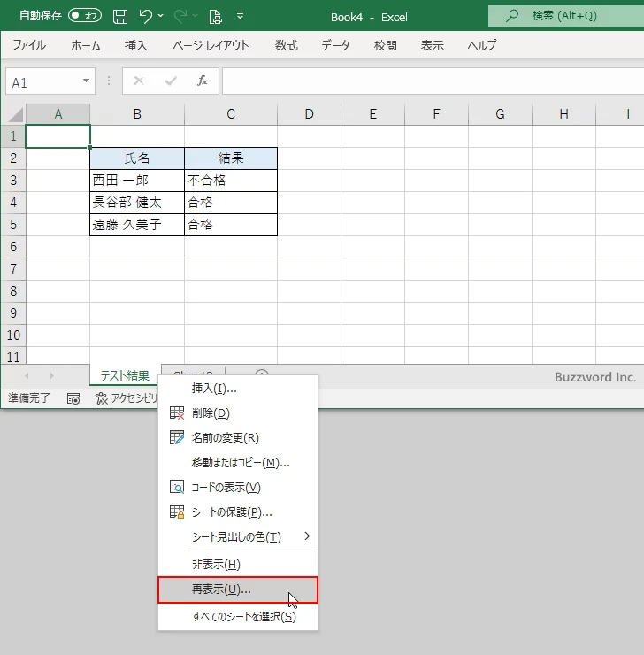
Task: Toggle the AutoSave (自動保存) switch
Action: 85,16
